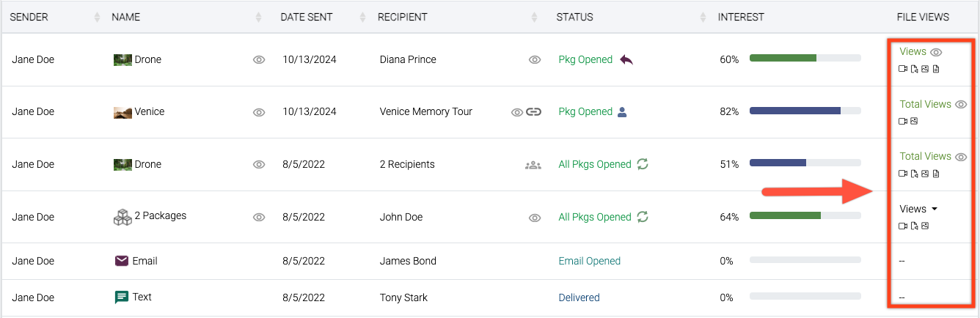Click the person icon in the Venice row status

click(x=622, y=112)
